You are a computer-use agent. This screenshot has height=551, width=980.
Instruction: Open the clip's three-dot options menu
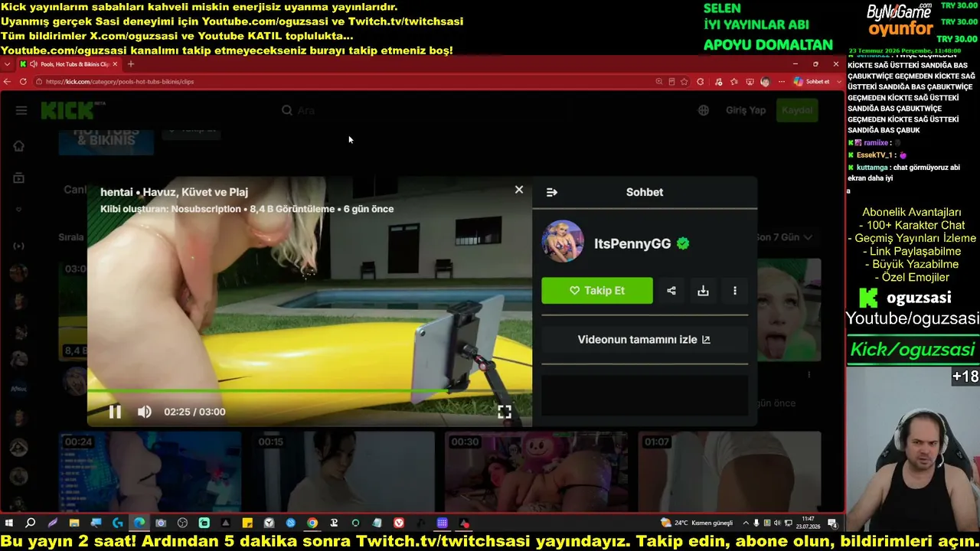pyautogui.click(x=735, y=291)
